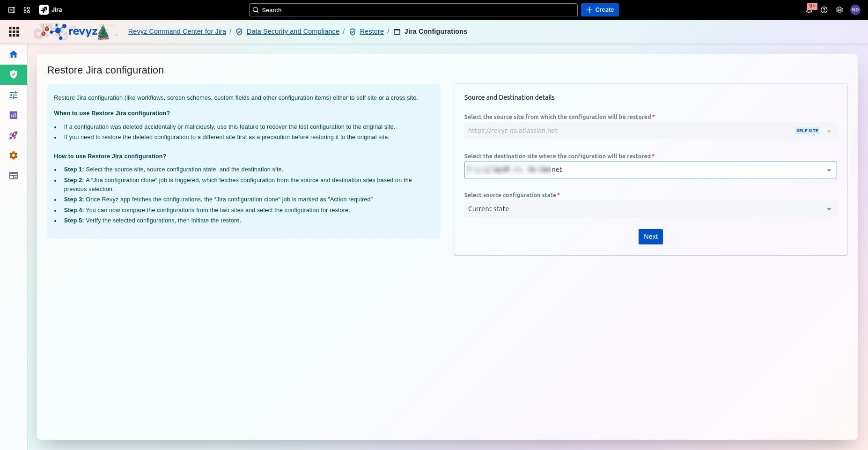Click the rocket icon in sidebar
Image resolution: width=868 pixels, height=450 pixels.
pyautogui.click(x=14, y=135)
